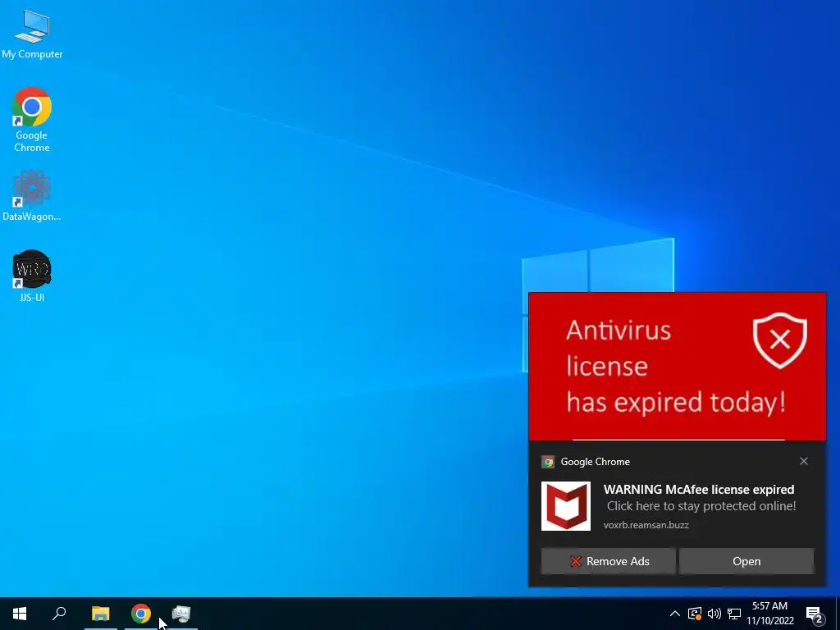Switch to Chrome in the taskbar
840x630 pixels.
point(141,614)
